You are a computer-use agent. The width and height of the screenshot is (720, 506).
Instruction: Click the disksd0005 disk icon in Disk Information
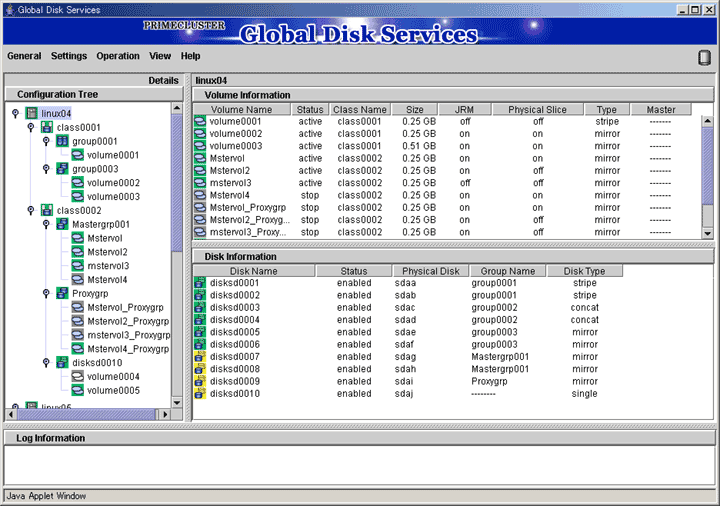tap(200, 332)
